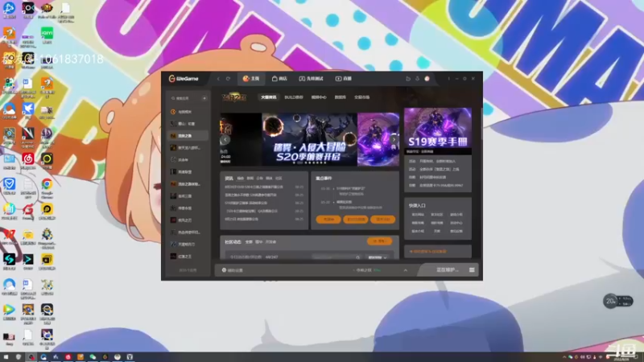This screenshot has height=362, width=644.
Task: Open the NetEase Cloud Music desktop icon
Action: (28, 161)
